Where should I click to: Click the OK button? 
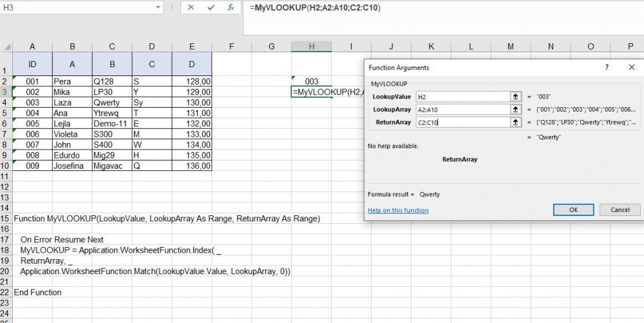(573, 210)
